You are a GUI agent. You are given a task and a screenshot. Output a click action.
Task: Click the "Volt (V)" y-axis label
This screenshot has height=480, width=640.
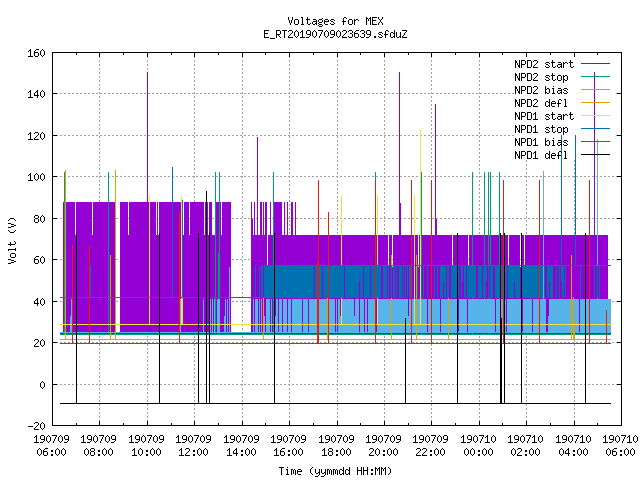pos(13,240)
